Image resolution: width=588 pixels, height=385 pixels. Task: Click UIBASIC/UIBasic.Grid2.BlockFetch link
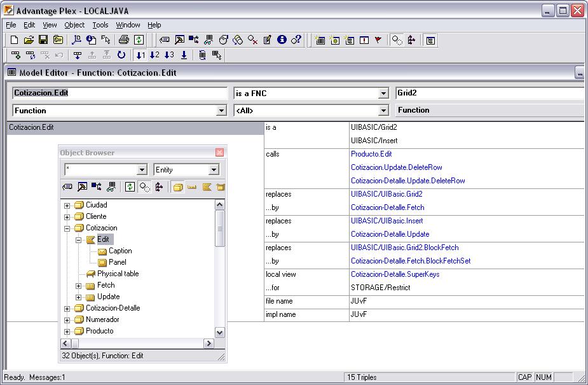[405, 248]
